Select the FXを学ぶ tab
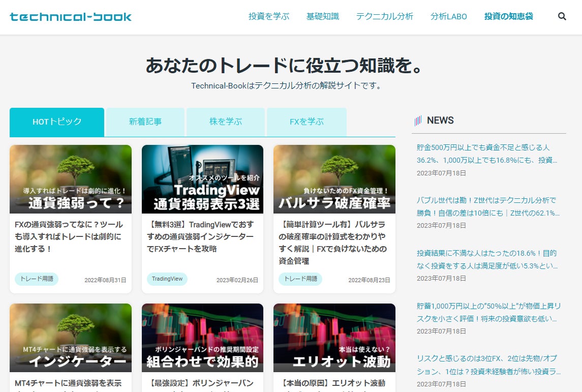 pos(307,122)
